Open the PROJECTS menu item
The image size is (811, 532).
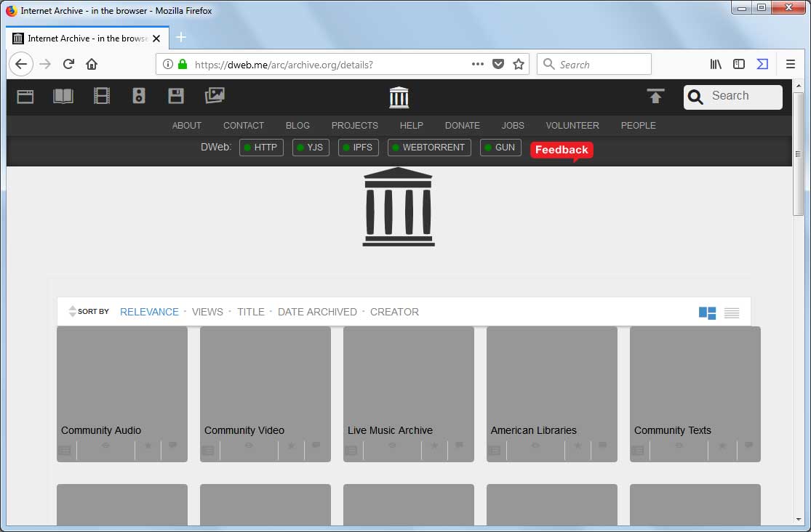pos(355,126)
